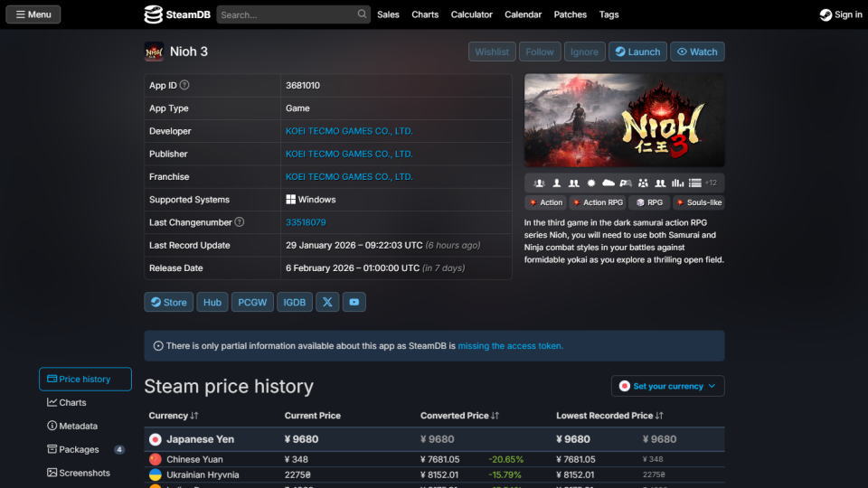The width and height of the screenshot is (868, 488).
Task: Select the Packages sidebar tab
Action: point(85,449)
